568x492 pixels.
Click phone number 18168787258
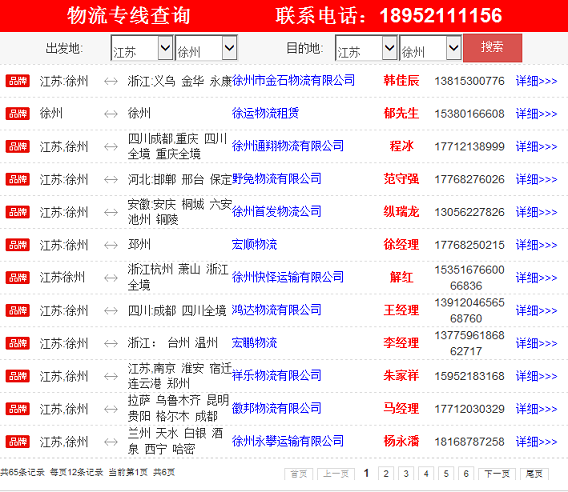(469, 442)
